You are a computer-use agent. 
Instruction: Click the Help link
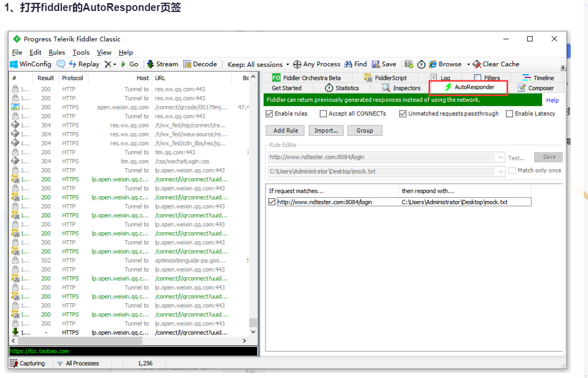pos(552,100)
